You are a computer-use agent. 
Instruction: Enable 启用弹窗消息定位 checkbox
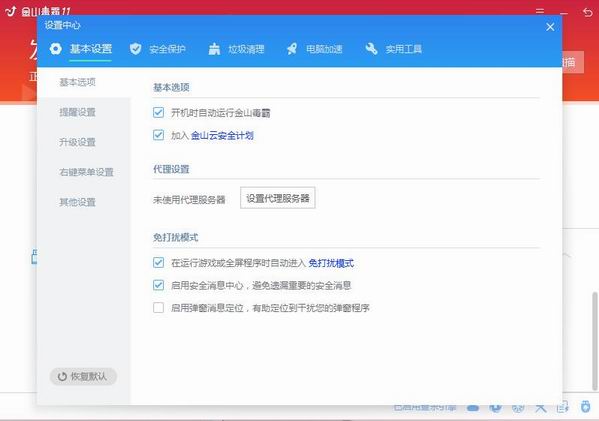pos(159,308)
